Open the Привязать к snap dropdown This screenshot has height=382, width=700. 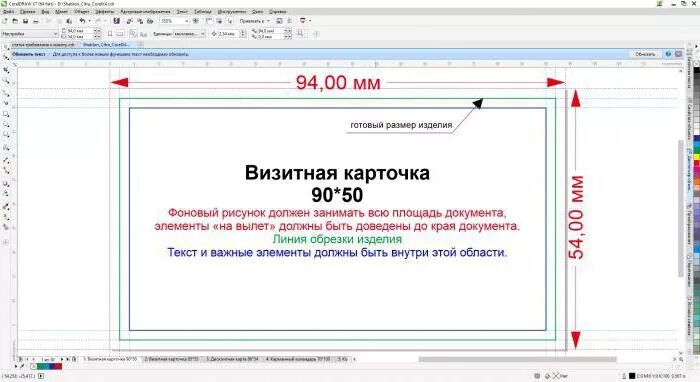[254, 21]
